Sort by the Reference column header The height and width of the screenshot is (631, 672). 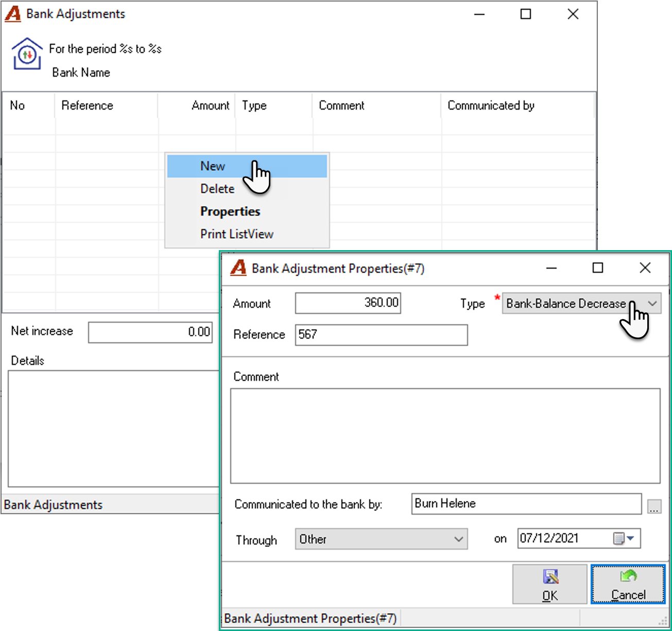[x=107, y=106]
